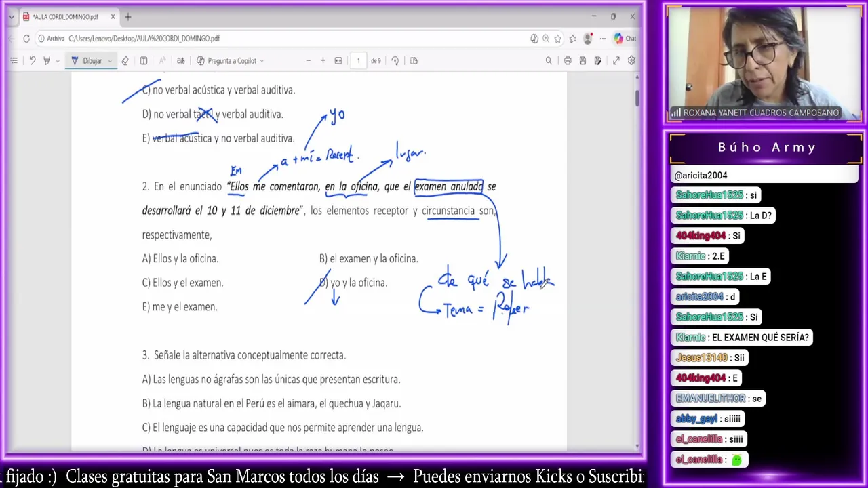Image resolution: width=868 pixels, height=488 pixels.
Task: Open the favorites list icon
Action: [x=573, y=39]
